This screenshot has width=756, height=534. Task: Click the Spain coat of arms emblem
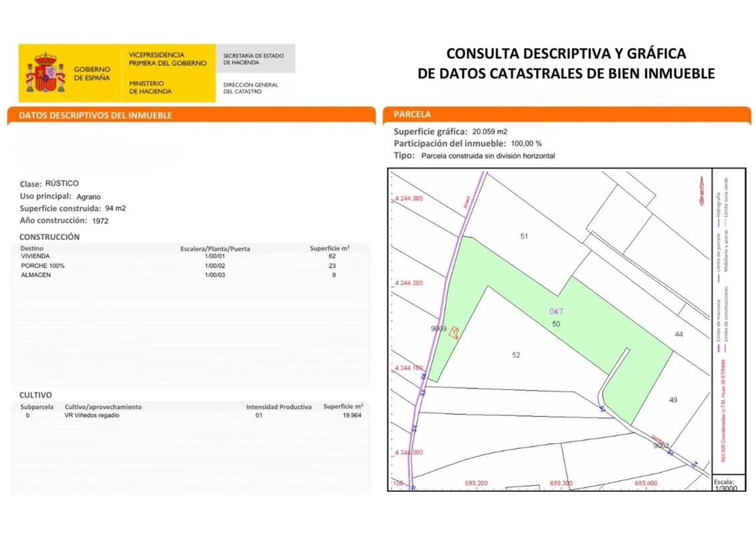coord(45,74)
